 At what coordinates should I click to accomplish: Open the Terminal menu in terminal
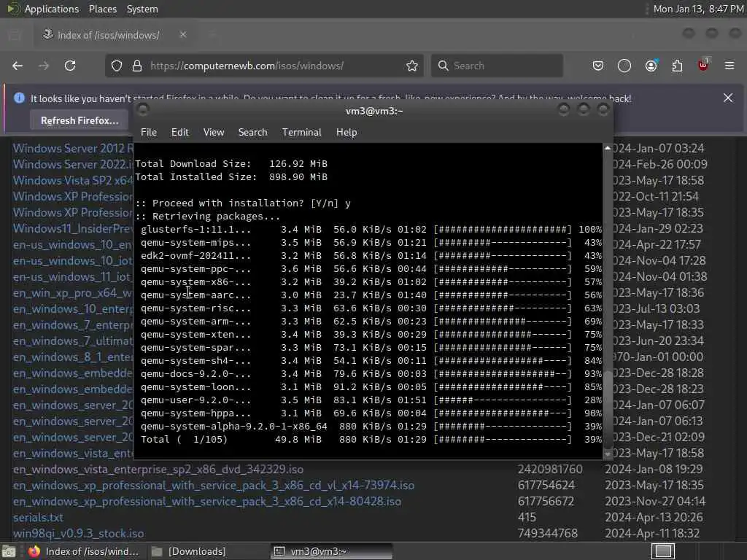(x=301, y=133)
